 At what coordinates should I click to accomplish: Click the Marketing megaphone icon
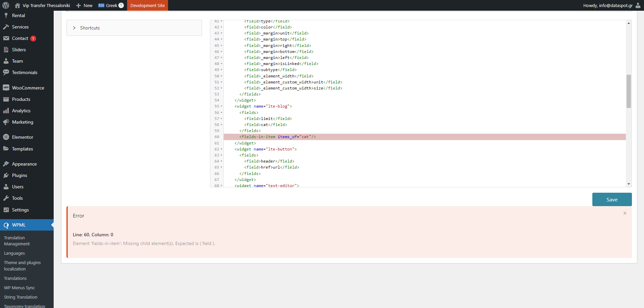pos(6,122)
